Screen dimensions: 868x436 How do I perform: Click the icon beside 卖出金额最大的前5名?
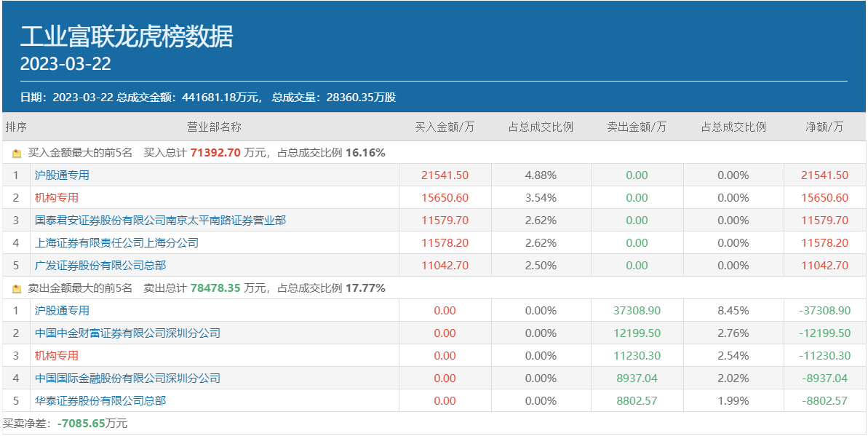[x=17, y=289]
